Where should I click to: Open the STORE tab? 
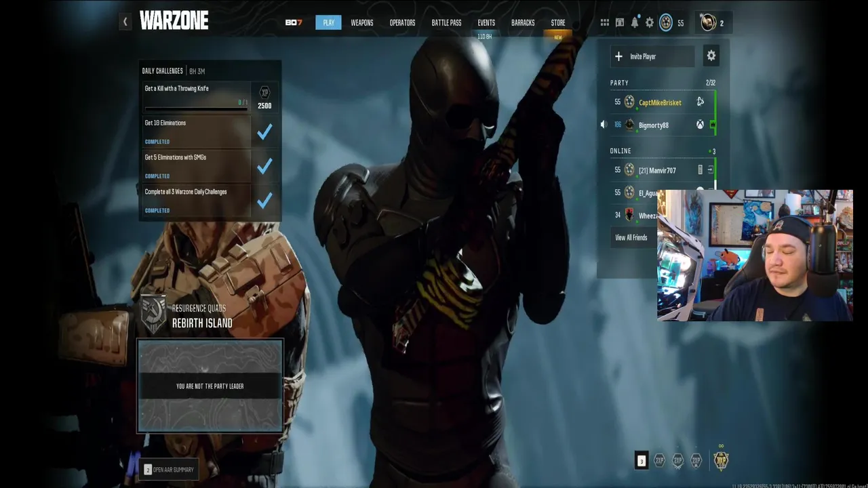click(x=558, y=22)
